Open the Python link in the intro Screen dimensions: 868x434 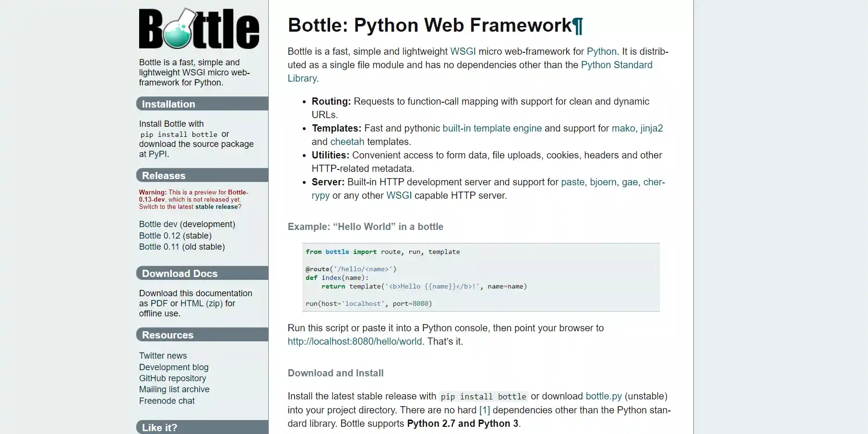pyautogui.click(x=601, y=51)
